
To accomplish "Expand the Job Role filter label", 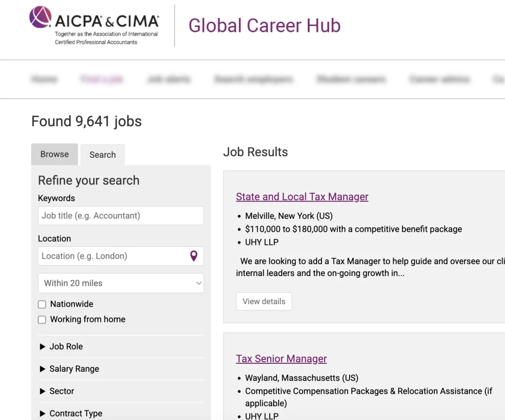I will [66, 347].
